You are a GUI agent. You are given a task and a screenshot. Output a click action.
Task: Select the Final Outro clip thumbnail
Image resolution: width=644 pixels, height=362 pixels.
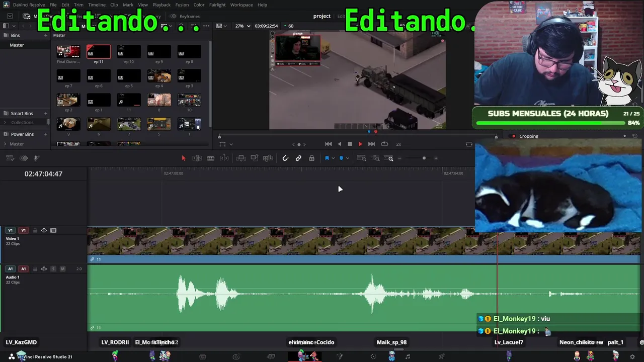[x=68, y=52]
